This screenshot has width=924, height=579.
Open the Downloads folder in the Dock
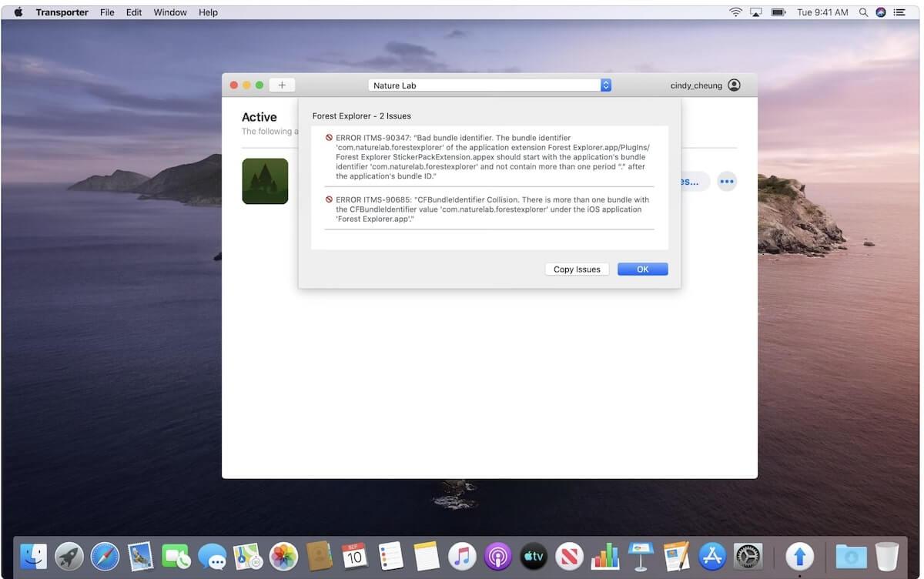click(x=851, y=555)
